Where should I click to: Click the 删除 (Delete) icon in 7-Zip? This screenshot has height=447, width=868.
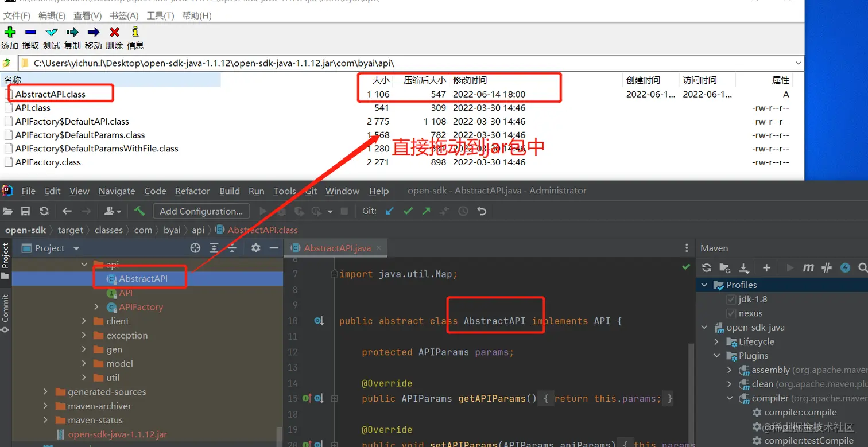point(114,32)
